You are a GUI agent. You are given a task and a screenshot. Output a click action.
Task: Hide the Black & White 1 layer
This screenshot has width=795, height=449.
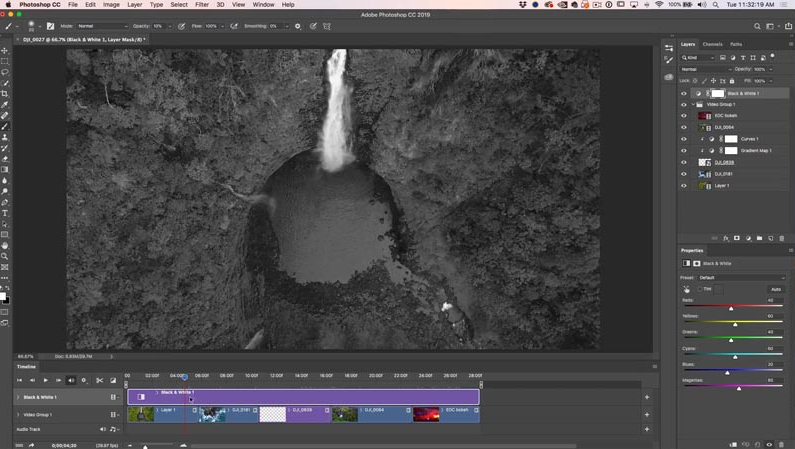point(683,94)
